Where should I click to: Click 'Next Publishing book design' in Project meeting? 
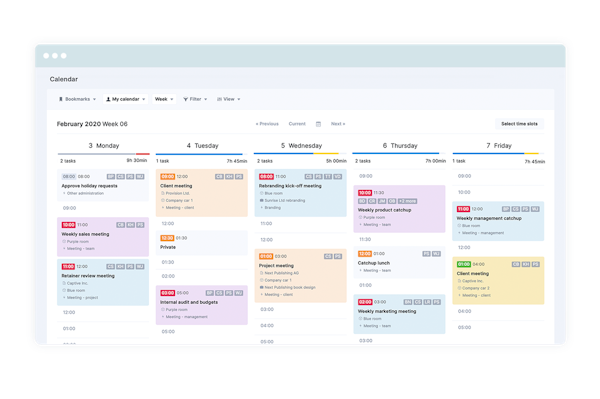pos(290,287)
